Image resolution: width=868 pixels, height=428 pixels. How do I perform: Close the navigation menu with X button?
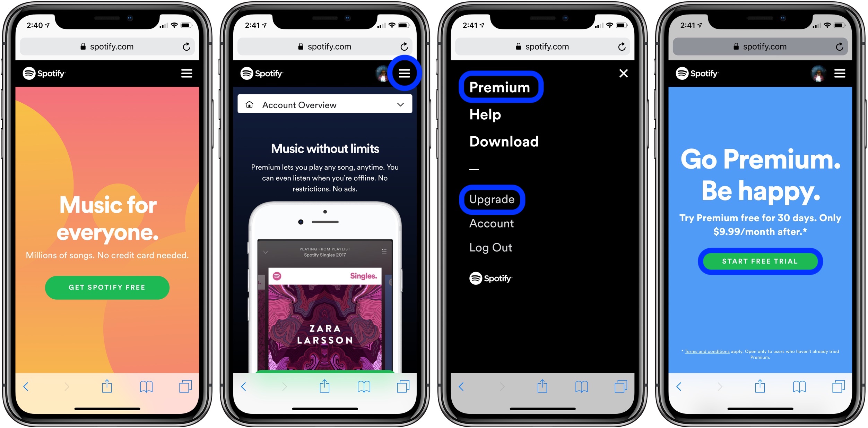[620, 73]
